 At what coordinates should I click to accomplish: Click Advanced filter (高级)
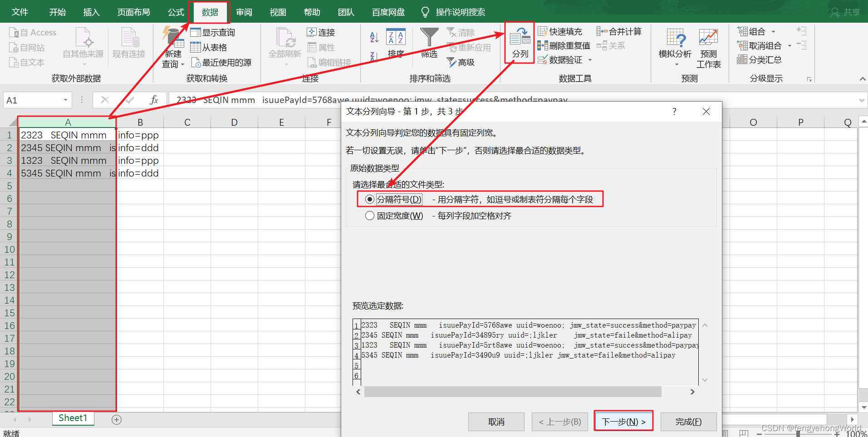(461, 62)
